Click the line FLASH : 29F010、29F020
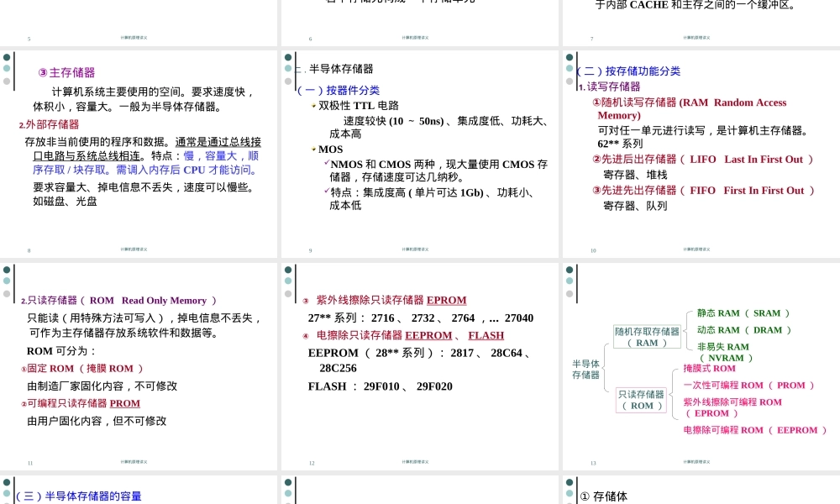This screenshot has height=504, width=840. pos(380,386)
